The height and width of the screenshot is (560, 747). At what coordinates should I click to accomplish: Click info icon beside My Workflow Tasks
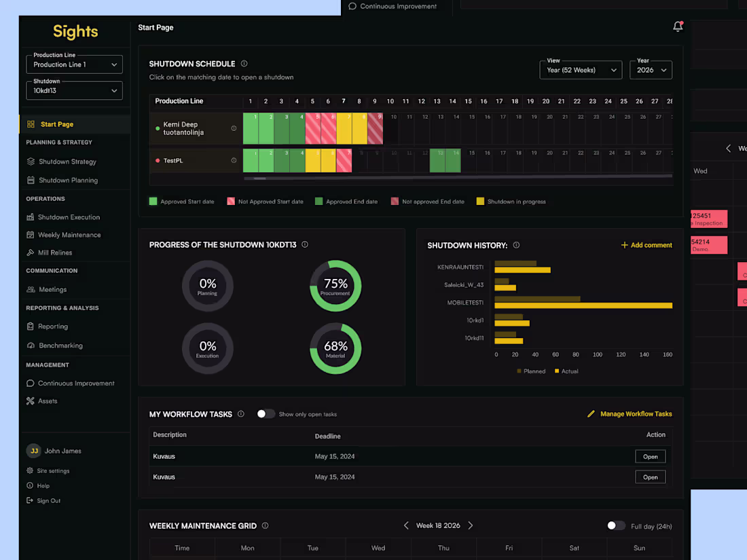[241, 414]
